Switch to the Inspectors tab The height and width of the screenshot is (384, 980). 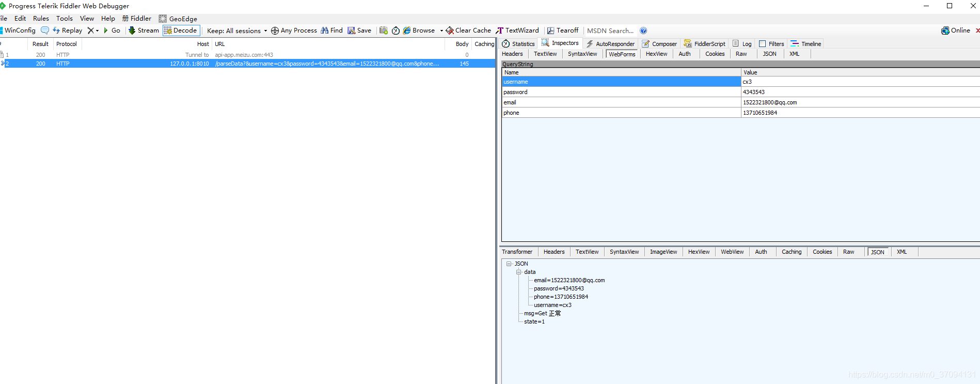[x=560, y=43]
